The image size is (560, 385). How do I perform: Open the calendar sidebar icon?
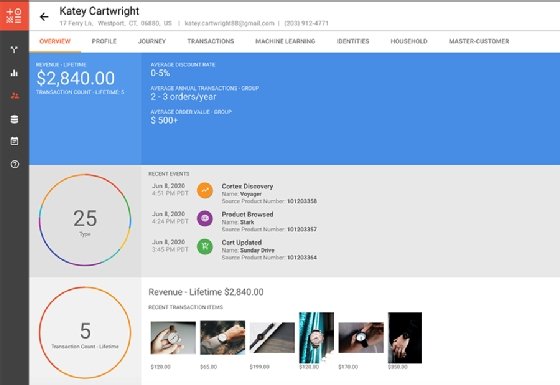coord(14,141)
